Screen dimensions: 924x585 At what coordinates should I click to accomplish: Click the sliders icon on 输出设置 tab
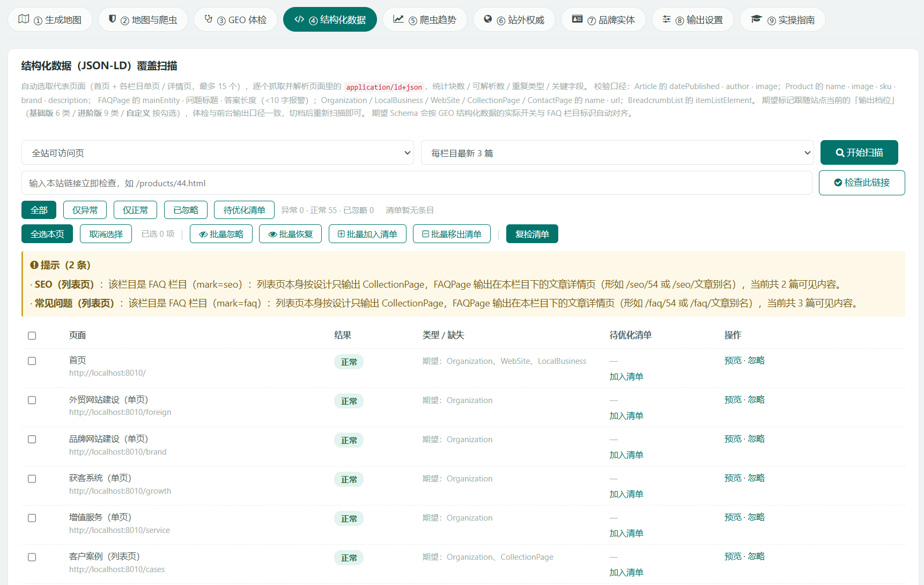pyautogui.click(x=667, y=19)
